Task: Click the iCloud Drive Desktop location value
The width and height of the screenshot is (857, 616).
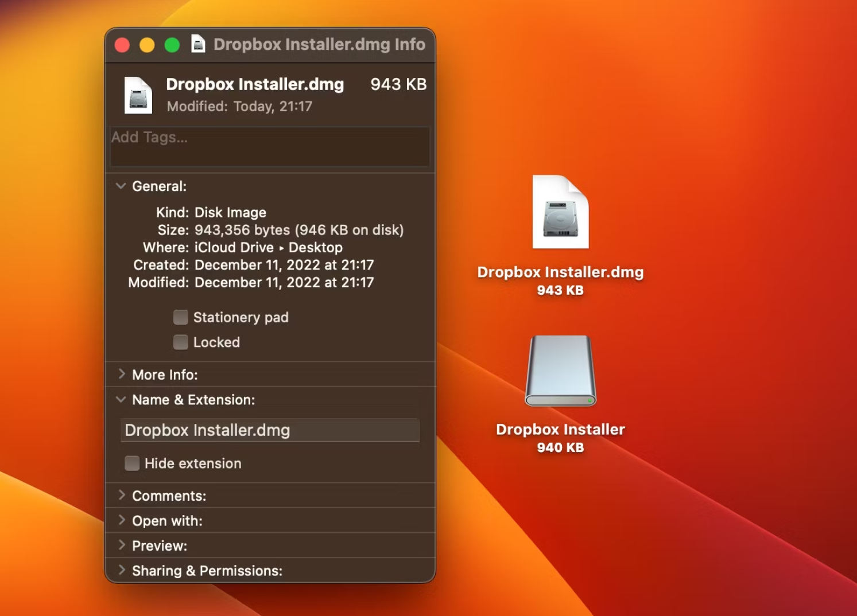Action: [269, 247]
